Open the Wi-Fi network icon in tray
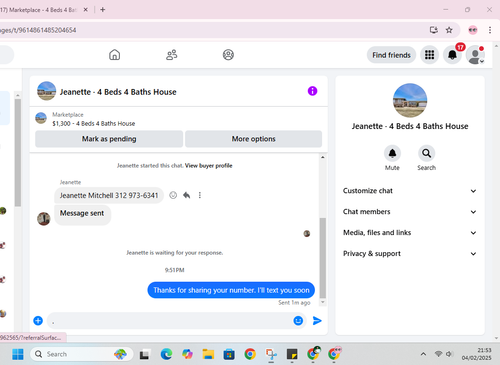Viewport: 500px width, 365px height. (x=438, y=354)
